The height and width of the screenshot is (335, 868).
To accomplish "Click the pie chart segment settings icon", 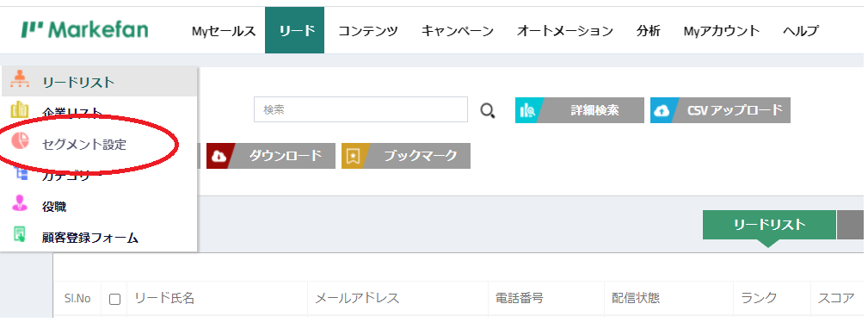I will pos(21,142).
